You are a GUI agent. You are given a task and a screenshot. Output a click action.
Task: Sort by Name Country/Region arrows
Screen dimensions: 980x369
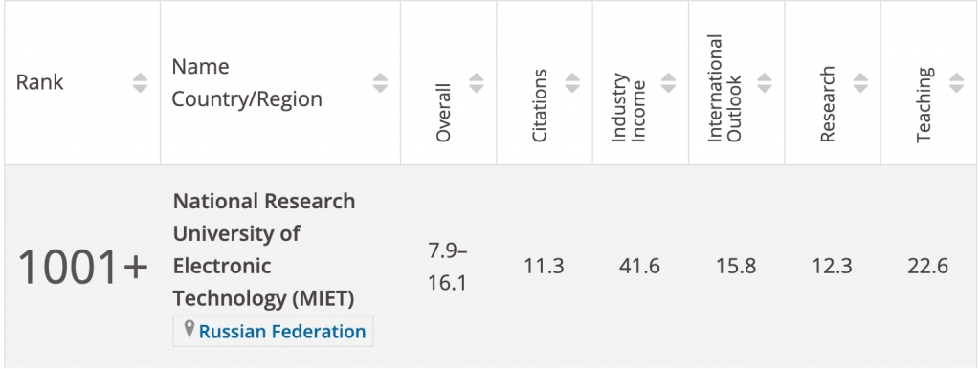[x=380, y=83]
